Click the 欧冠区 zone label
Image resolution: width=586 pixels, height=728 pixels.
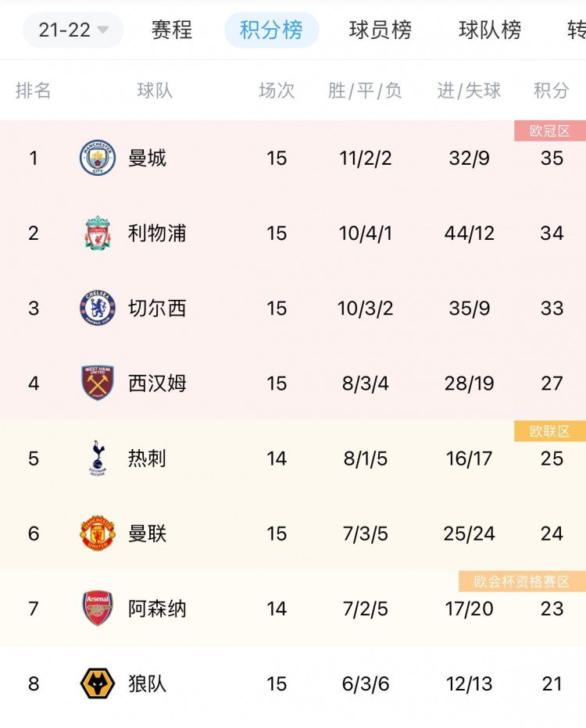click(x=550, y=131)
